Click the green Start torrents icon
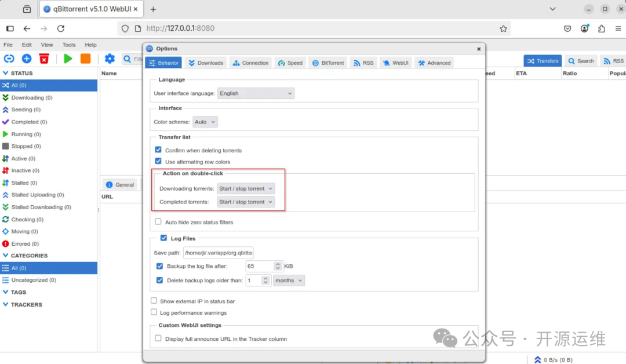 [67, 58]
